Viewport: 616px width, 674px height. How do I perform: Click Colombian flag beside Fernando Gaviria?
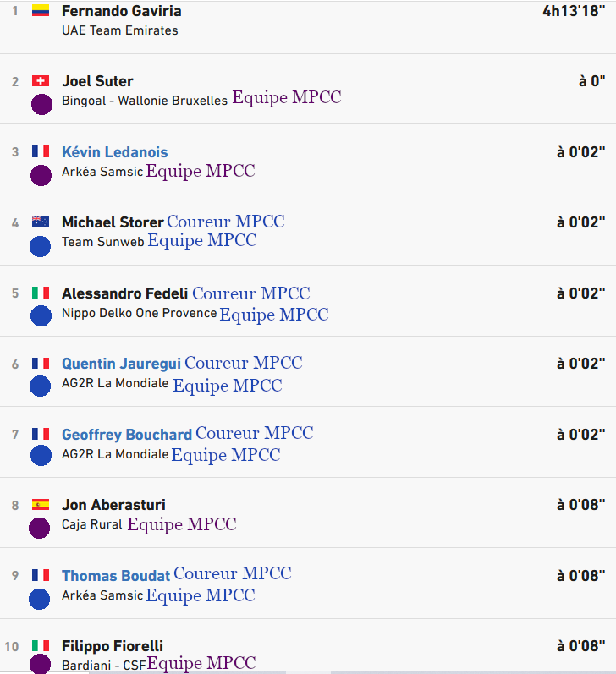coord(40,11)
